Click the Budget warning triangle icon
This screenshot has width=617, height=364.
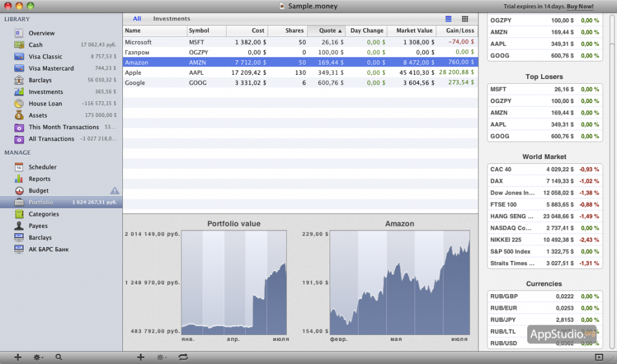tap(114, 190)
